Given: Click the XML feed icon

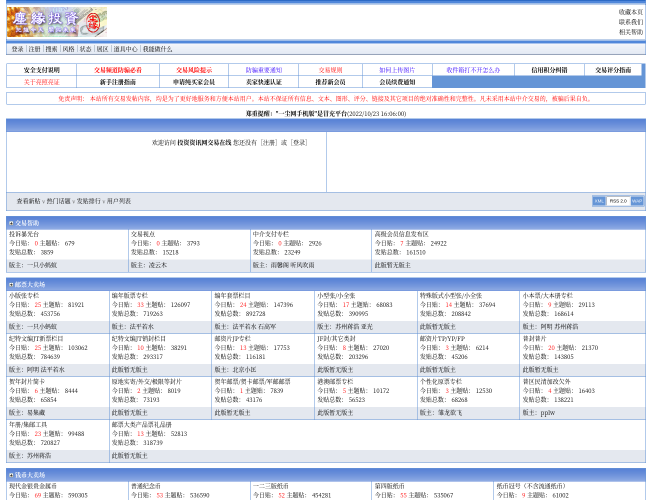Looking at the screenshot, I should [x=598, y=201].
